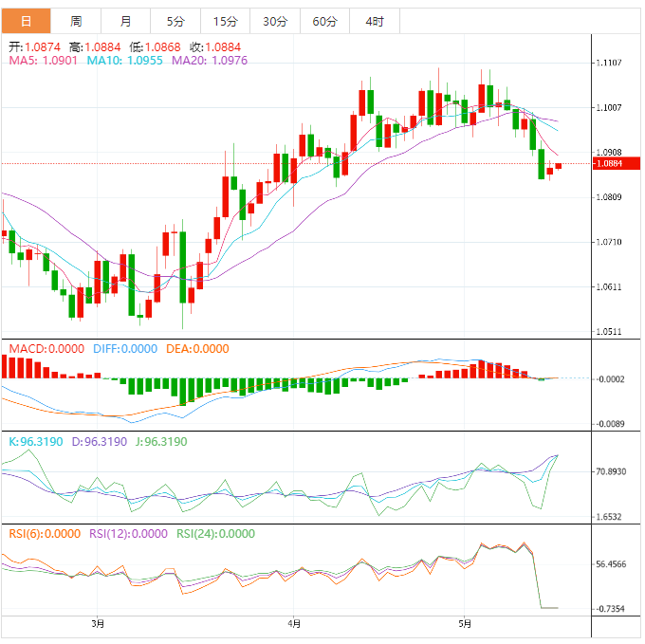Click the 1.6532 KDJ axis value
Viewport: 645px width, 644px height.
coord(609,517)
